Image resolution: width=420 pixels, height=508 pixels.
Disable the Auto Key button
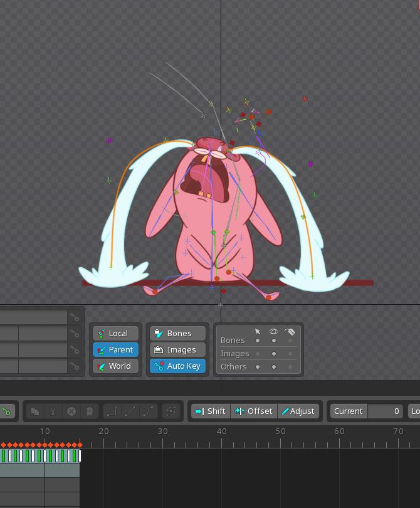[x=177, y=366]
